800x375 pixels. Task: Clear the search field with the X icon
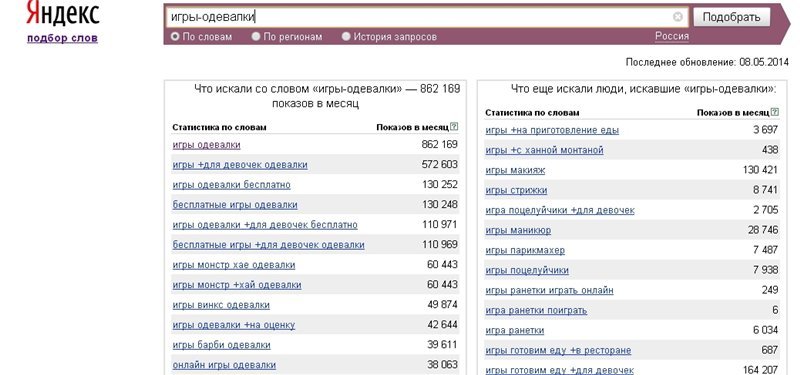click(678, 17)
